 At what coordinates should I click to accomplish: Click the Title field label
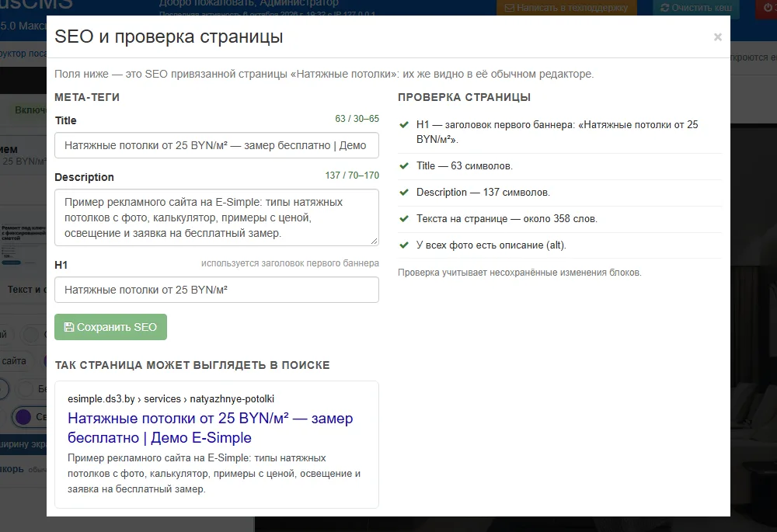(x=65, y=120)
